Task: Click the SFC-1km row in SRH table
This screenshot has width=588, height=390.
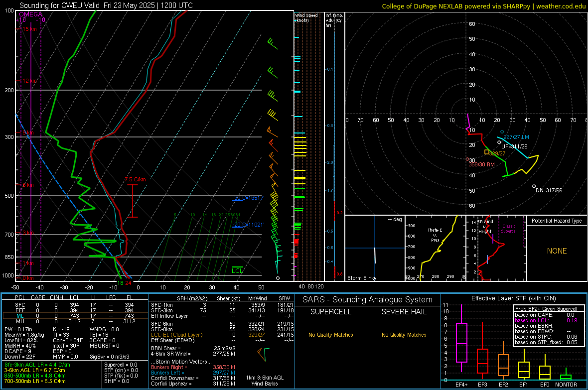Action: (x=222, y=305)
